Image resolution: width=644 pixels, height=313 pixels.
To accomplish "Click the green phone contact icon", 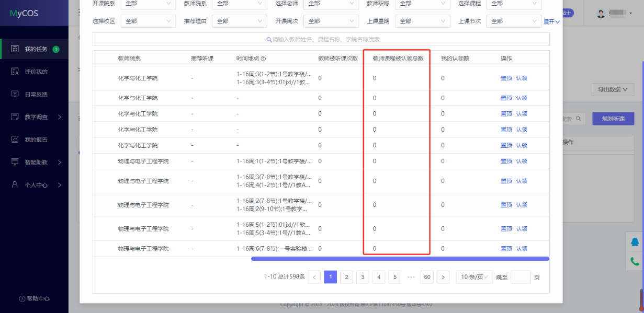I will coord(635,261).
